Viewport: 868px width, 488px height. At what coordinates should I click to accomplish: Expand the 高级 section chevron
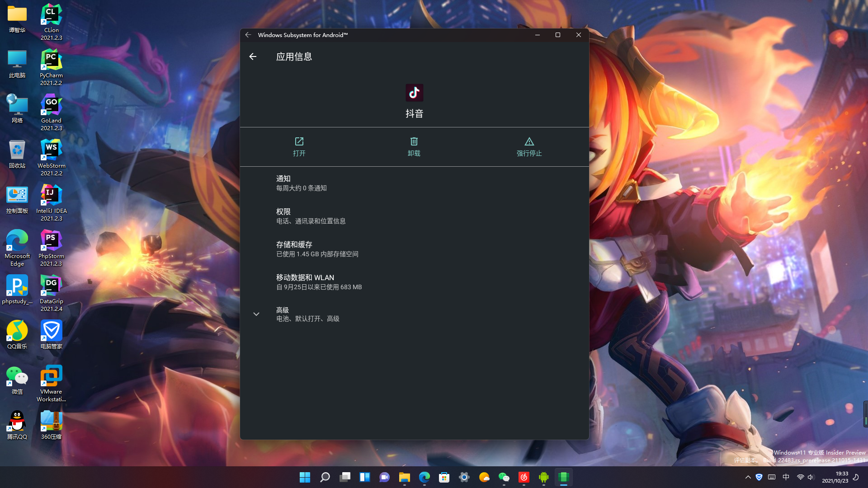pos(256,314)
